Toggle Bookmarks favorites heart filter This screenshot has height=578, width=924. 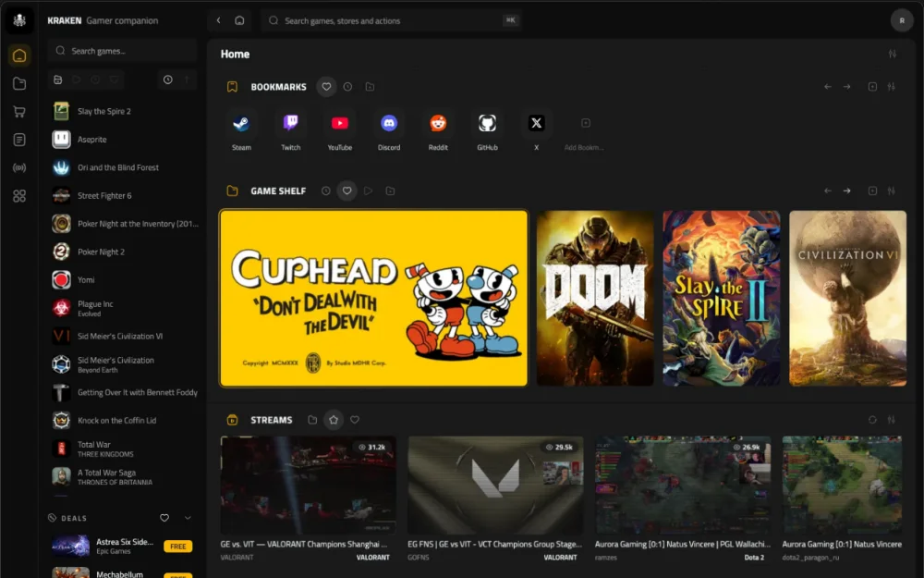click(326, 87)
